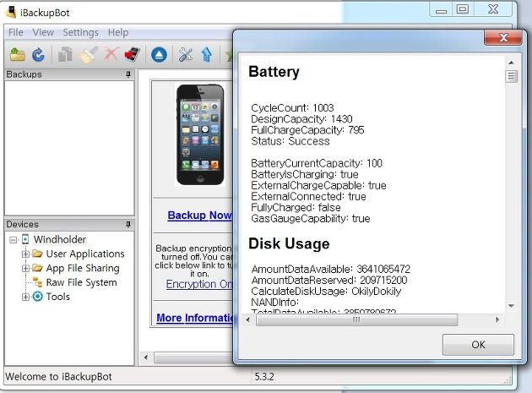Click the dialog's horizontal scroll right arrow
532x393 pixels.
point(497,319)
